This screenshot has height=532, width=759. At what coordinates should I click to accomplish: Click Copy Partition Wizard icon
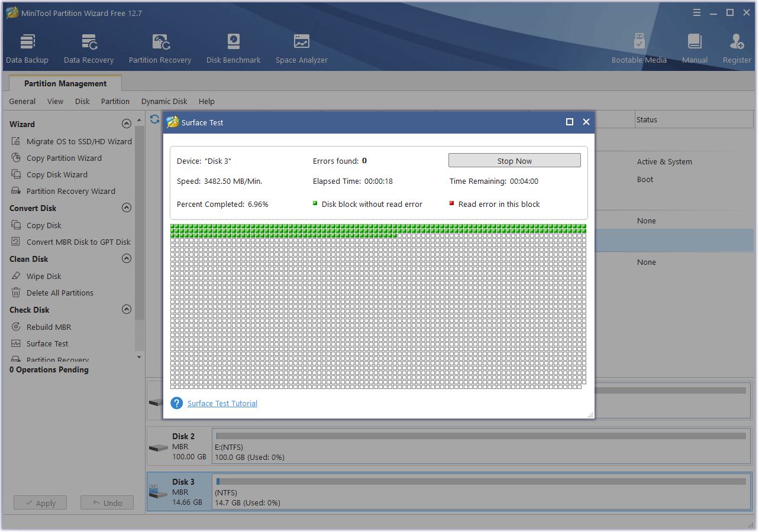click(16, 158)
